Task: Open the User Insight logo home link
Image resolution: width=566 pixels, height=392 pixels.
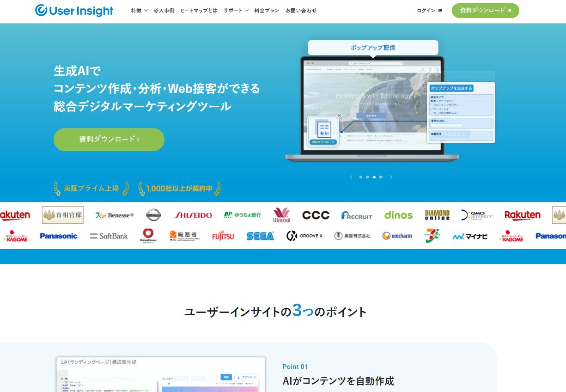Action: [74, 10]
